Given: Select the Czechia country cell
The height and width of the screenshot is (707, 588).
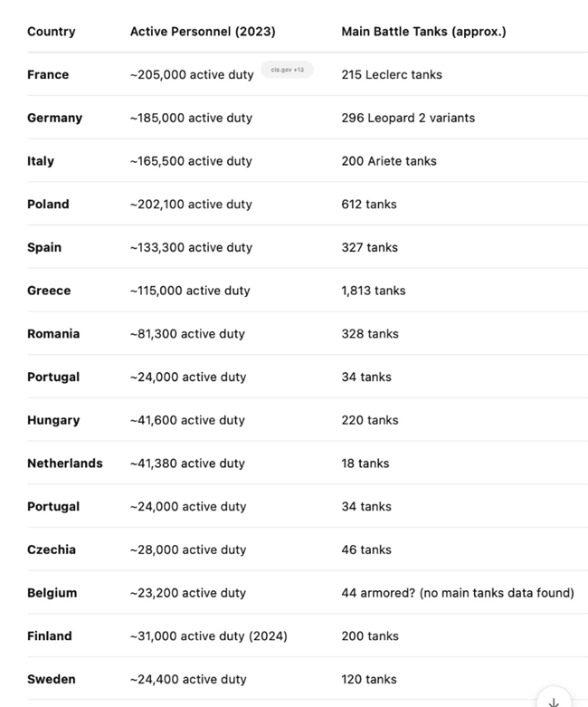Looking at the screenshot, I should 52,549.
